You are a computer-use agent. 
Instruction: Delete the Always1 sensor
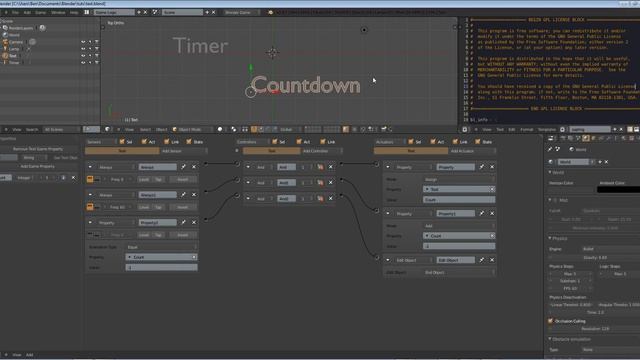point(194,195)
